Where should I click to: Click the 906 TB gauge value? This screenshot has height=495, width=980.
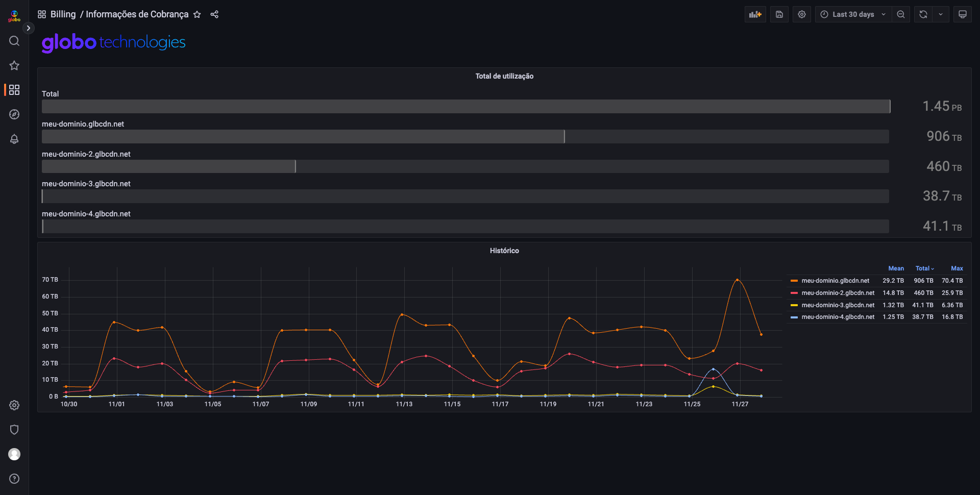pos(944,136)
